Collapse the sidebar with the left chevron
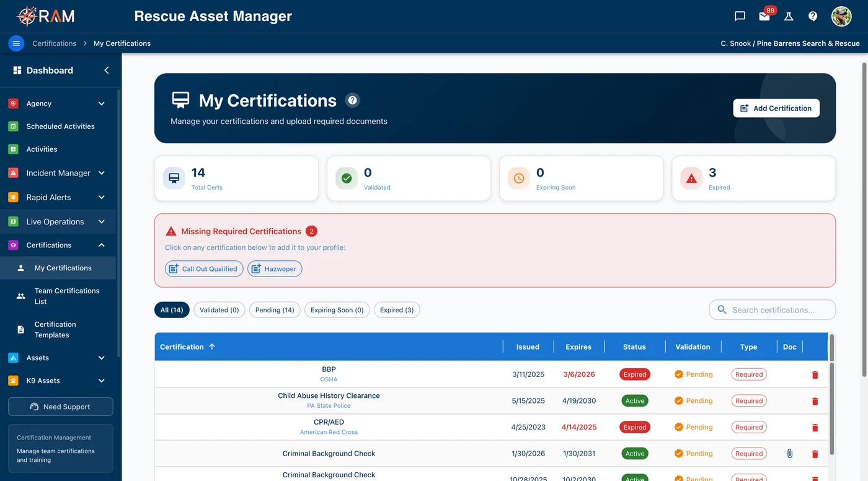 tap(106, 70)
